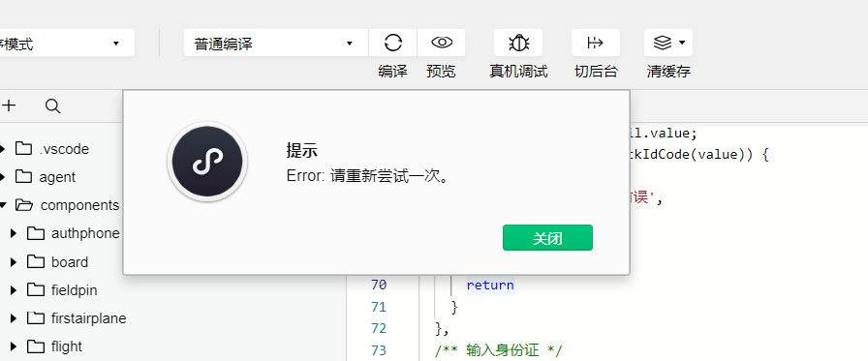Viewport: 868px width, 361px height.
Task: Click the 提示 dialog title
Action: 301,150
